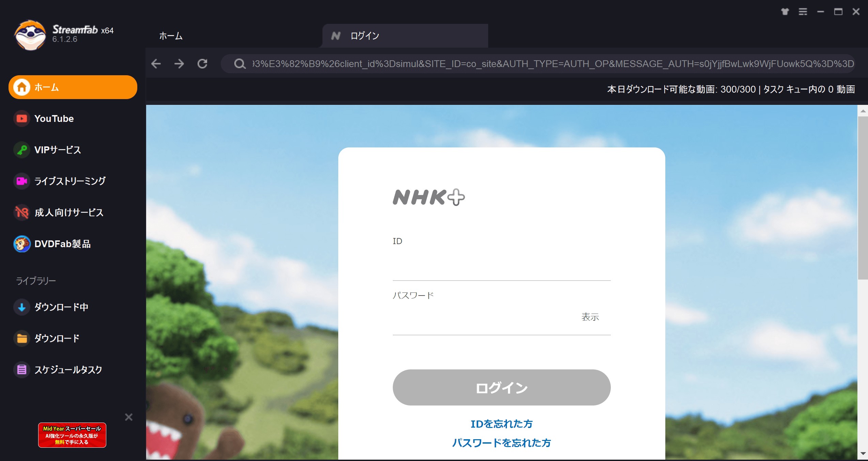Click the pink camera live streaming icon
The width and height of the screenshot is (868, 461).
tap(22, 181)
